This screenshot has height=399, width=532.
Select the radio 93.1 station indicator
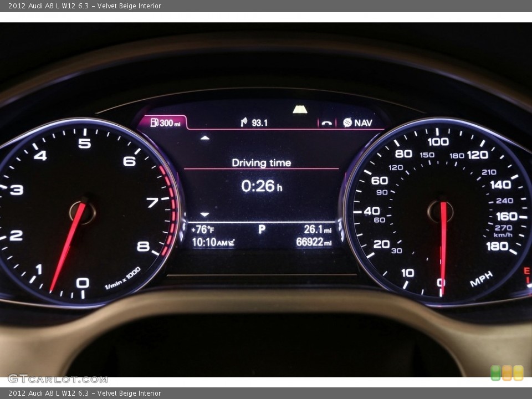[x=254, y=122]
